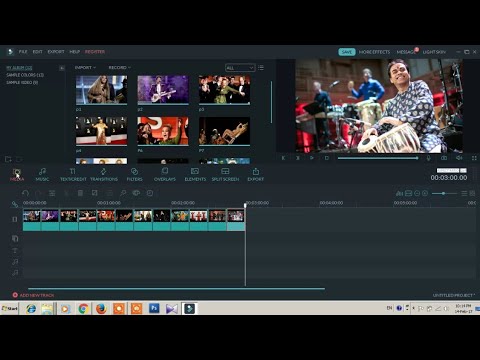Zoom out timeline with minus icon
480x360 pixels.
(x=417, y=193)
